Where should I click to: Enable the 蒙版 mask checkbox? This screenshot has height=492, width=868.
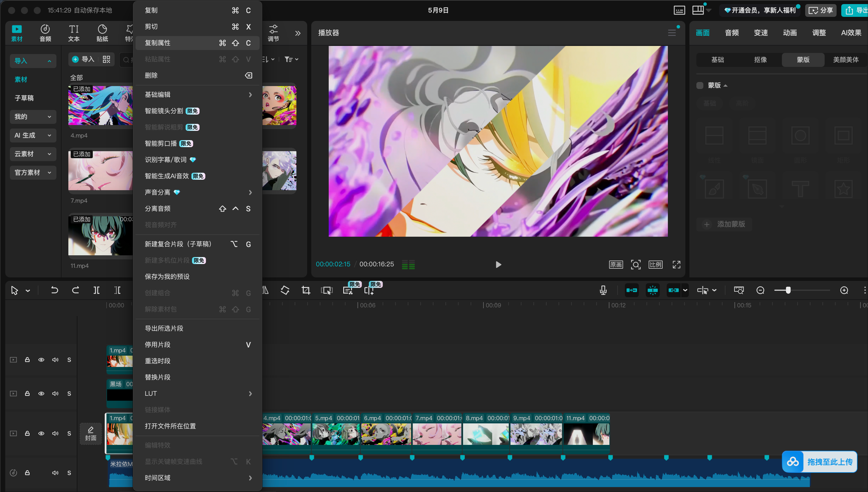(x=700, y=85)
